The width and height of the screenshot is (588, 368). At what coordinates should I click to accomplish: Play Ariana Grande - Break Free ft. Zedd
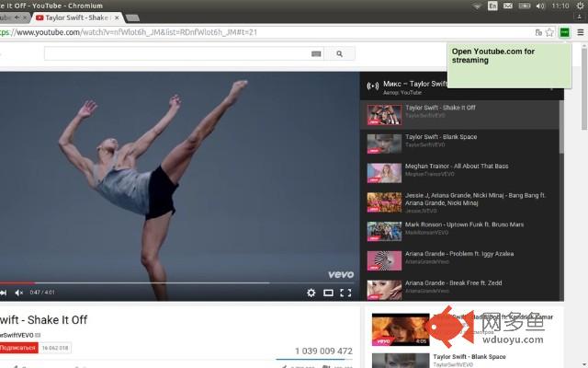tap(459, 289)
